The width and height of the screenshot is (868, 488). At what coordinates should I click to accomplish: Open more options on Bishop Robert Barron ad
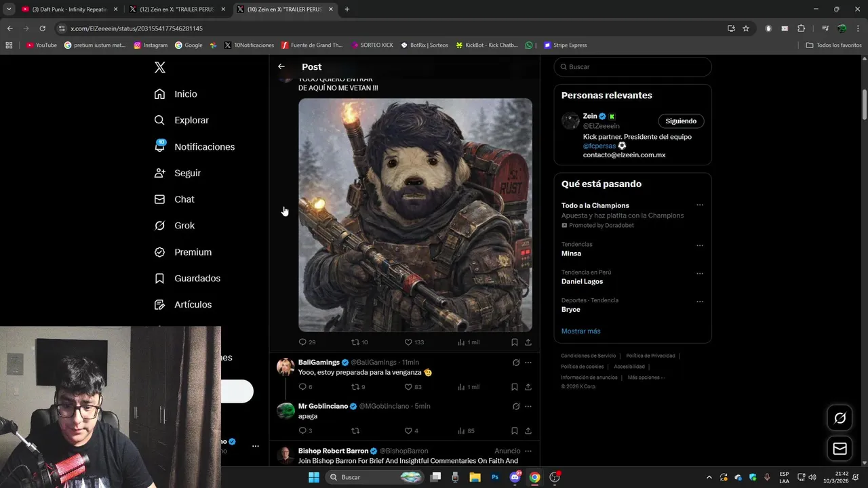[528, 451]
